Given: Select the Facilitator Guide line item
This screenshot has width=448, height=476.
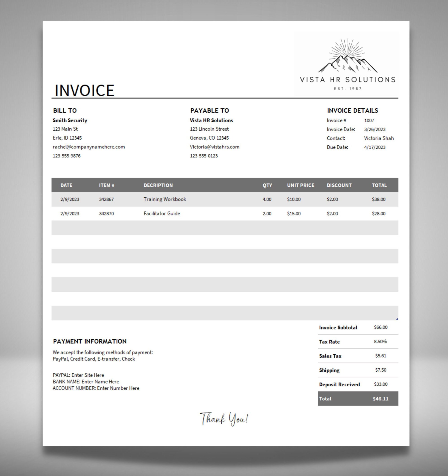Looking at the screenshot, I should 161,213.
